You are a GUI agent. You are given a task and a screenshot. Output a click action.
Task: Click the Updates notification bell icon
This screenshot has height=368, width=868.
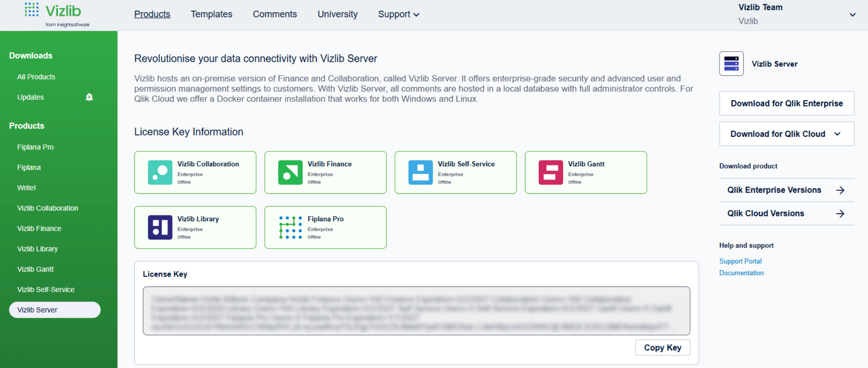(89, 97)
